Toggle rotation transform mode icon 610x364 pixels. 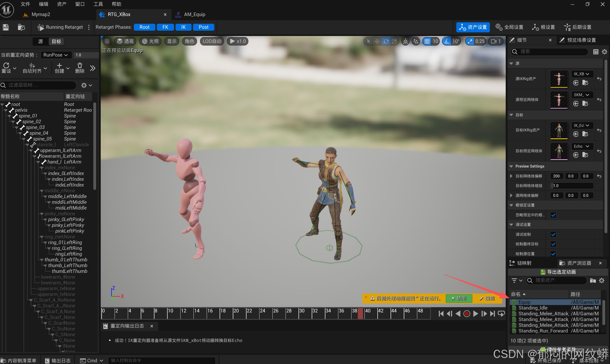pos(386,41)
